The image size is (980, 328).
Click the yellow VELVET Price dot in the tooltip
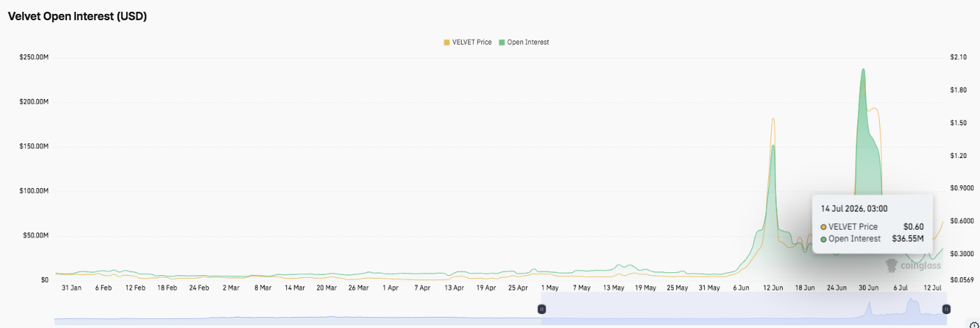[x=824, y=227]
